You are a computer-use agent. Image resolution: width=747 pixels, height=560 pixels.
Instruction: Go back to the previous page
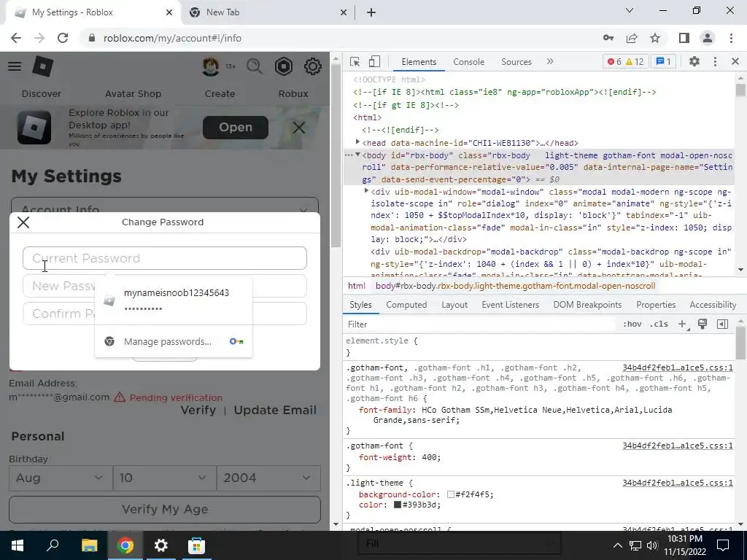tap(16, 38)
